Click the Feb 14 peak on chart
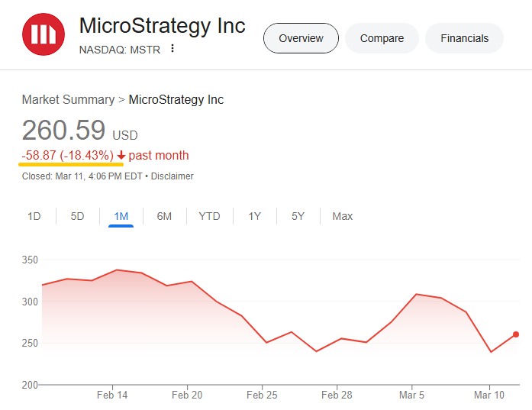The width and height of the screenshot is (532, 410). 117,270
